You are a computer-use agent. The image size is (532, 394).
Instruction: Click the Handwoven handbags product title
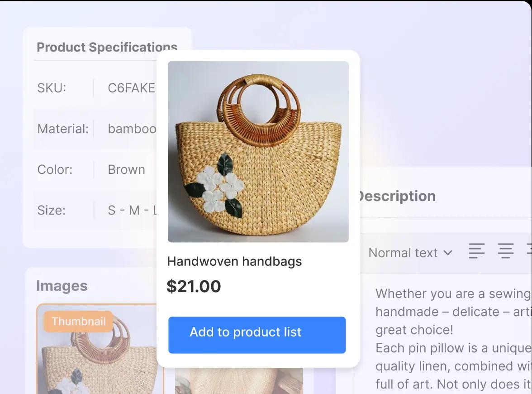(x=234, y=261)
